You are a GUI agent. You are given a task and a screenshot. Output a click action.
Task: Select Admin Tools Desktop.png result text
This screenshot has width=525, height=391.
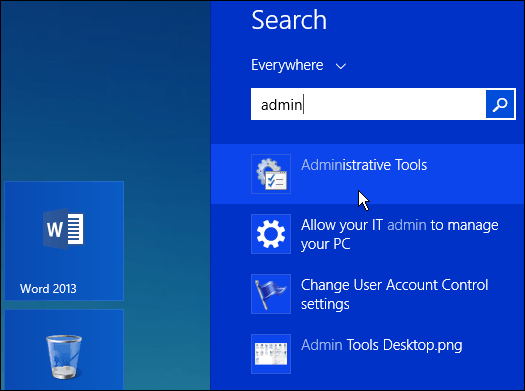(x=381, y=345)
